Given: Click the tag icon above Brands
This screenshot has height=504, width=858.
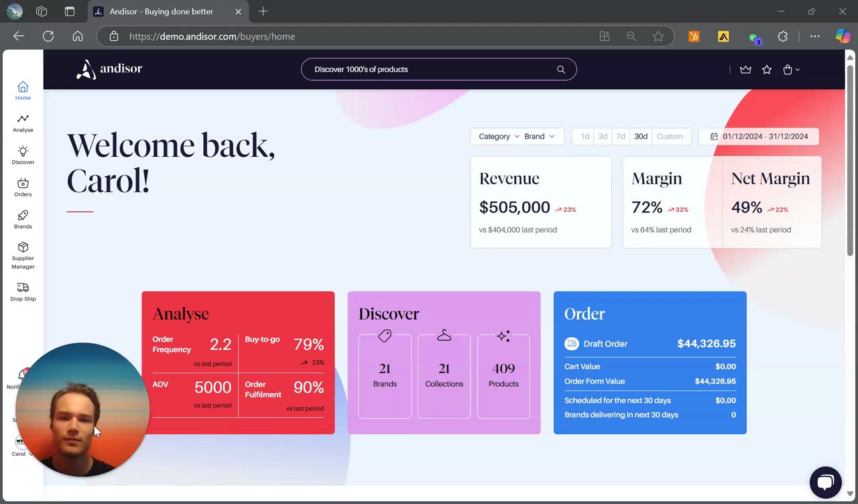Looking at the screenshot, I should (x=385, y=336).
